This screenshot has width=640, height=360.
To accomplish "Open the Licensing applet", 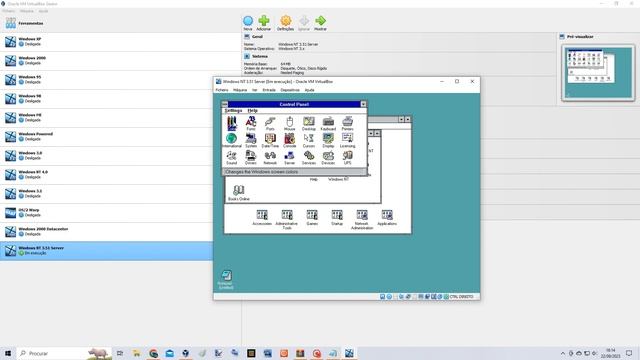I will point(347,140).
